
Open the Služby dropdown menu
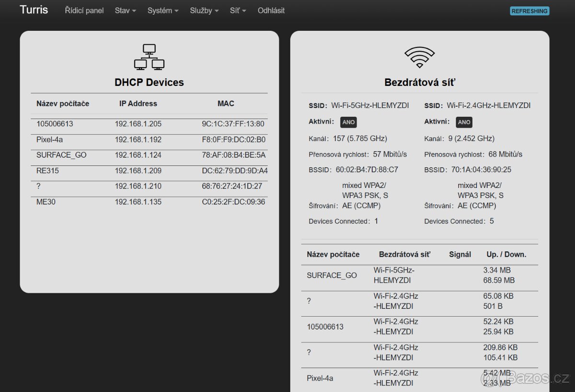pos(204,11)
